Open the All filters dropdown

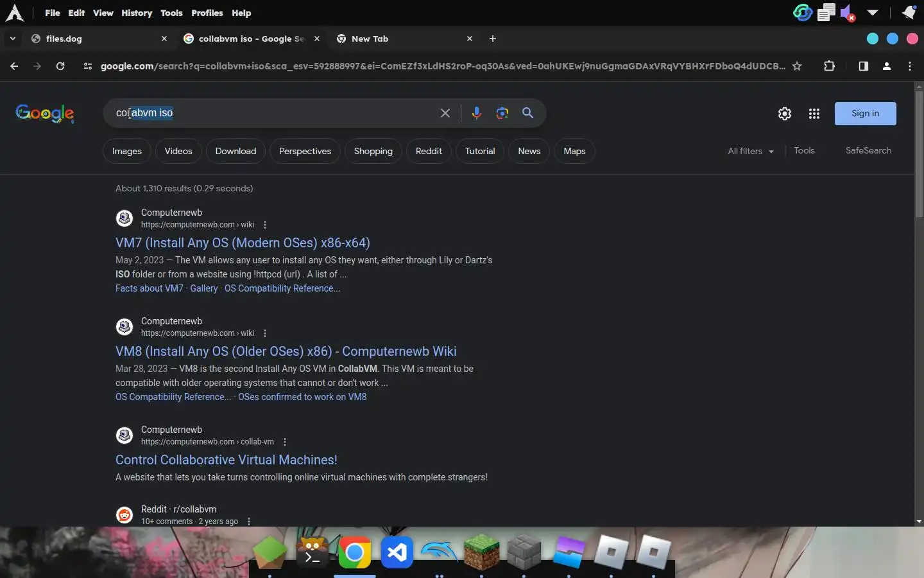pos(751,151)
